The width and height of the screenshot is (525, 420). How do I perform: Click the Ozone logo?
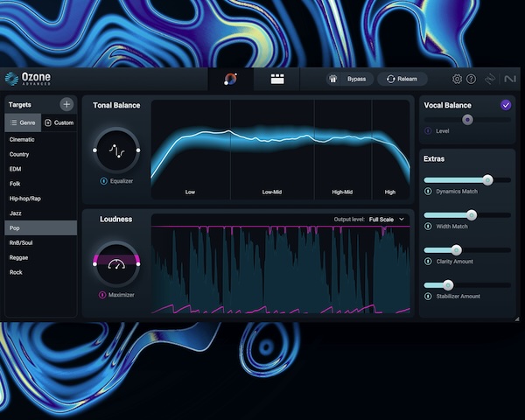(x=28, y=79)
